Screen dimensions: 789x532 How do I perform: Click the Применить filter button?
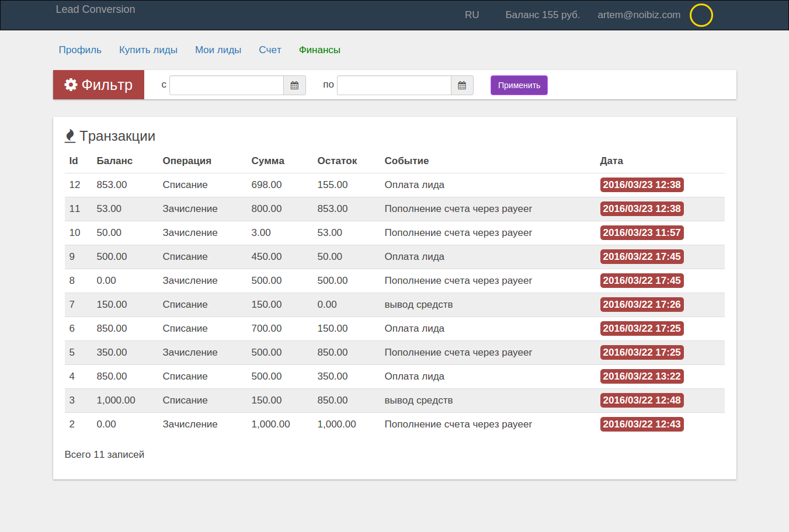519,85
